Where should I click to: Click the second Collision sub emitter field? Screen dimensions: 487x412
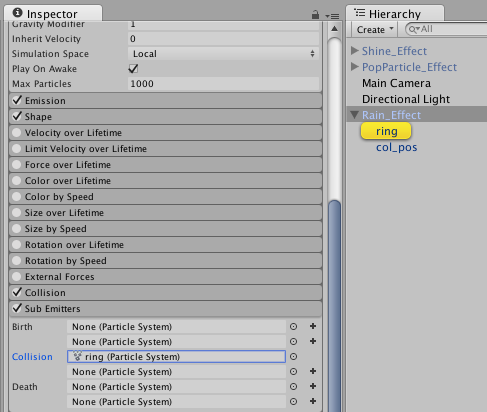[x=176, y=372]
